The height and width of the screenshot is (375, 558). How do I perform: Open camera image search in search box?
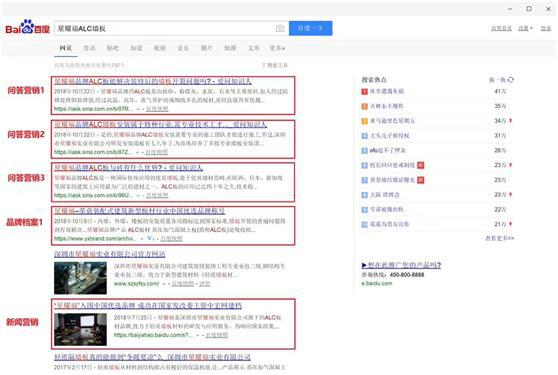[280, 28]
